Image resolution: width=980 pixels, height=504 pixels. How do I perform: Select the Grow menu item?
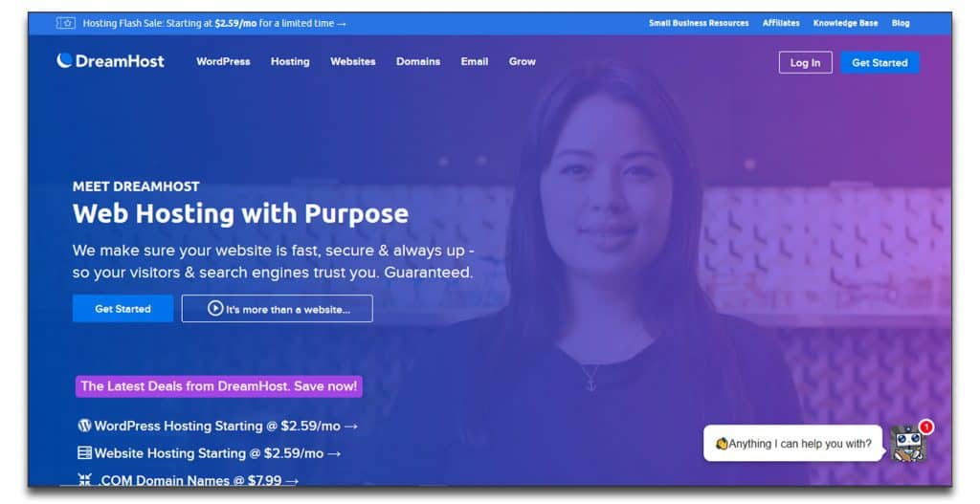pos(522,61)
